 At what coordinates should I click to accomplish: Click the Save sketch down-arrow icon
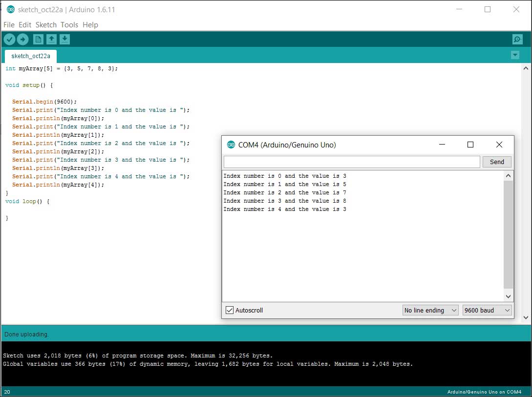point(64,40)
